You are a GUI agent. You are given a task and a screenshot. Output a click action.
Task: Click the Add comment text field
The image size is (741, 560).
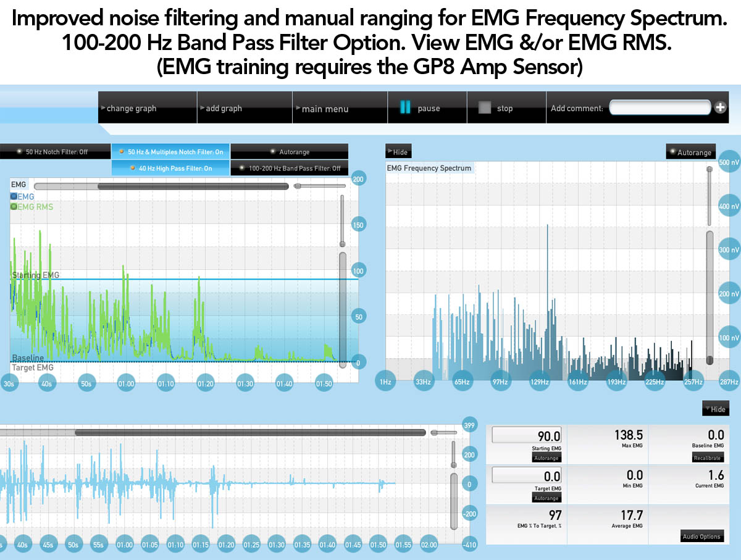[659, 107]
